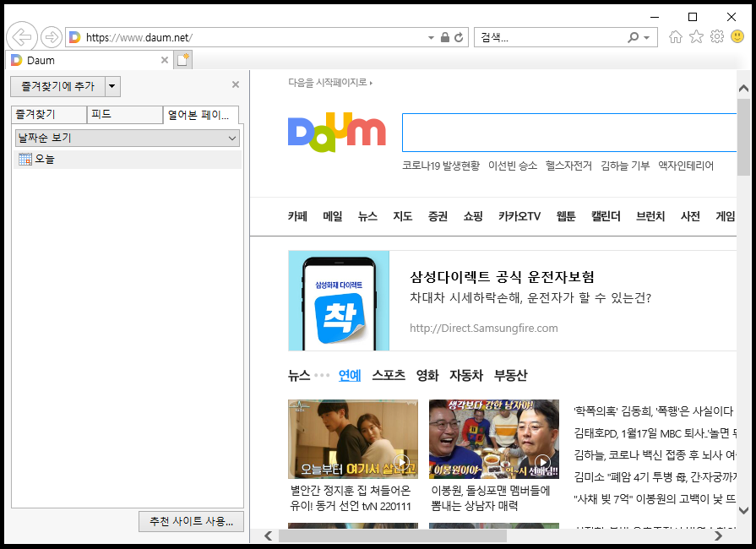
Task: Close the Daum tab
Action: [165, 60]
